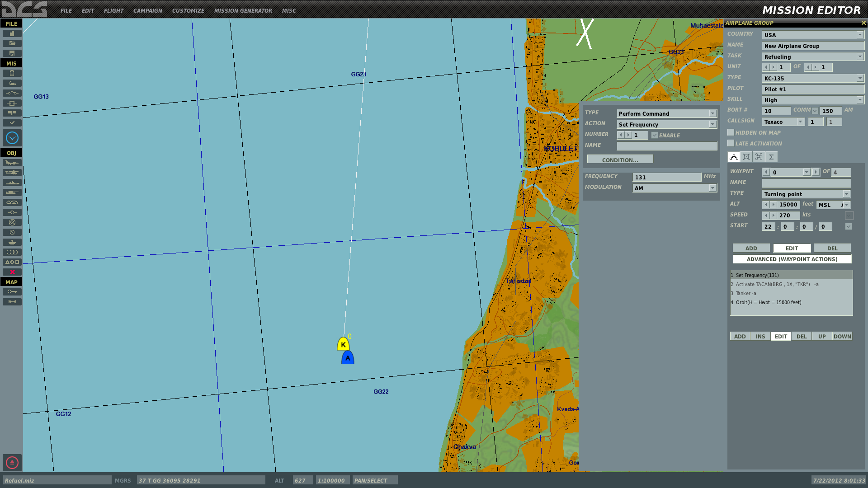The image size is (868, 488).
Task: Click the checkmark icon under MIS
Action: pyautogui.click(x=12, y=123)
